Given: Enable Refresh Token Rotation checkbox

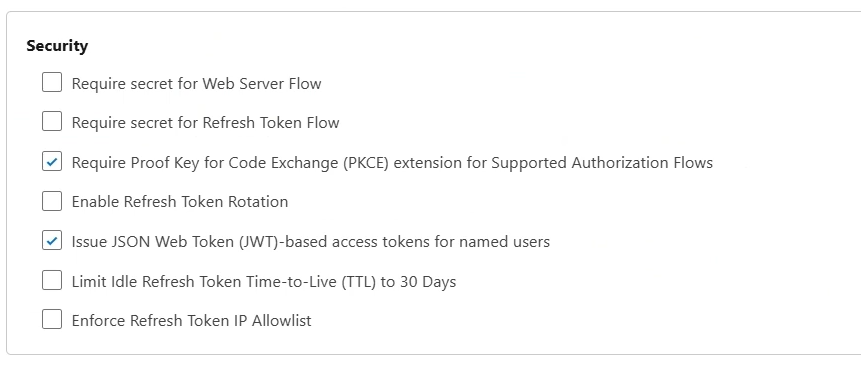Looking at the screenshot, I should (52, 201).
